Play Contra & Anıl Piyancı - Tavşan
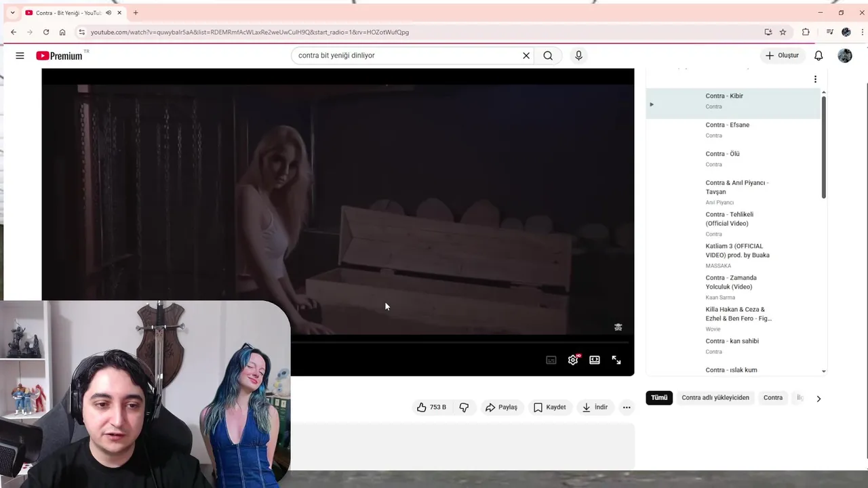The height and width of the screenshot is (488, 868). [733, 192]
